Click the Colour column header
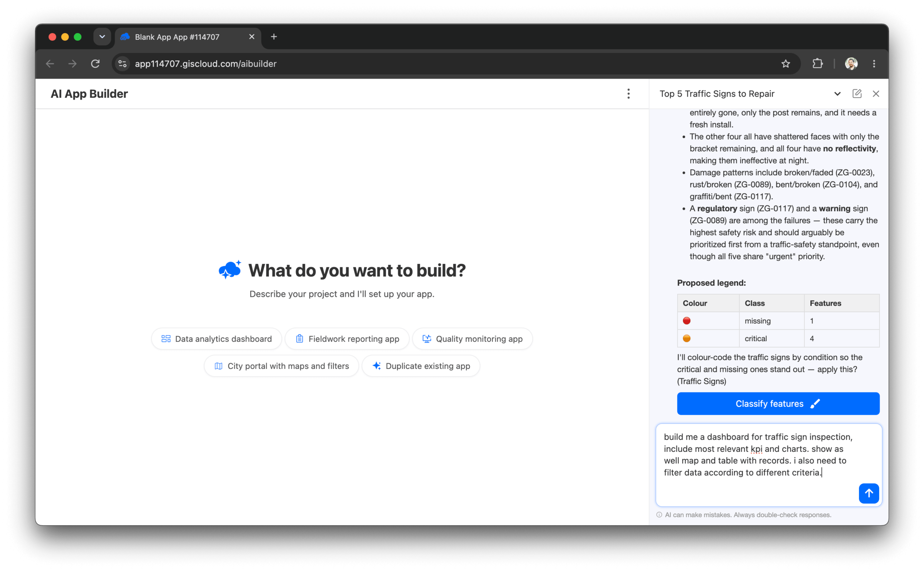924x572 pixels. click(708, 303)
